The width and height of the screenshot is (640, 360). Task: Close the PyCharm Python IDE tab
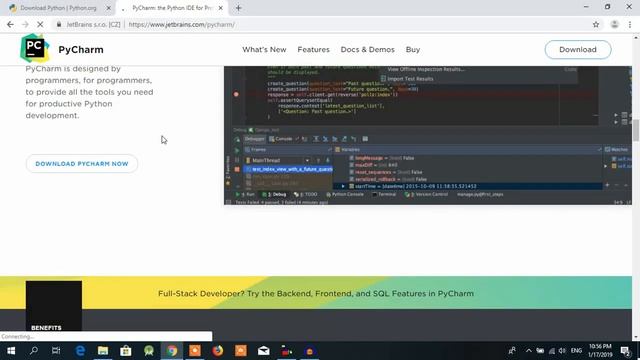(x=220, y=8)
